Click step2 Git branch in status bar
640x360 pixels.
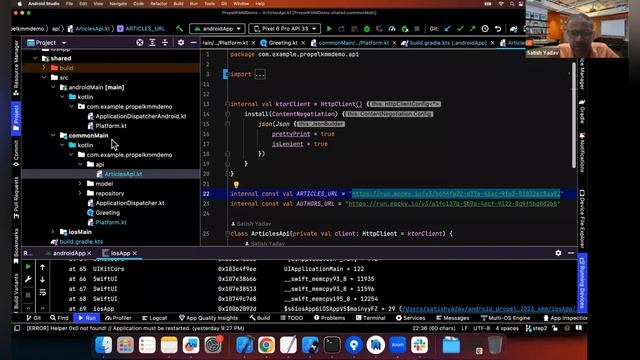click(536, 328)
